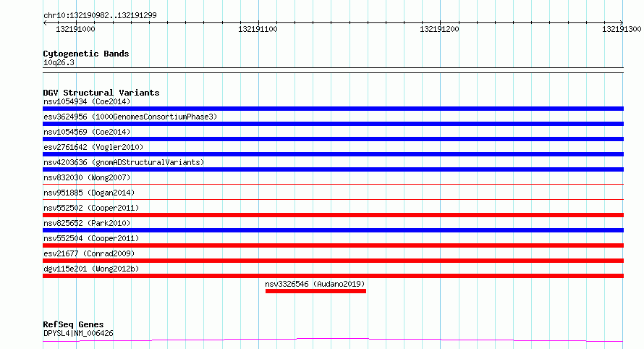This screenshot has width=644, height=349.
Task: Click the DPYSL4|NM_006426 gene label
Action: click(78, 333)
